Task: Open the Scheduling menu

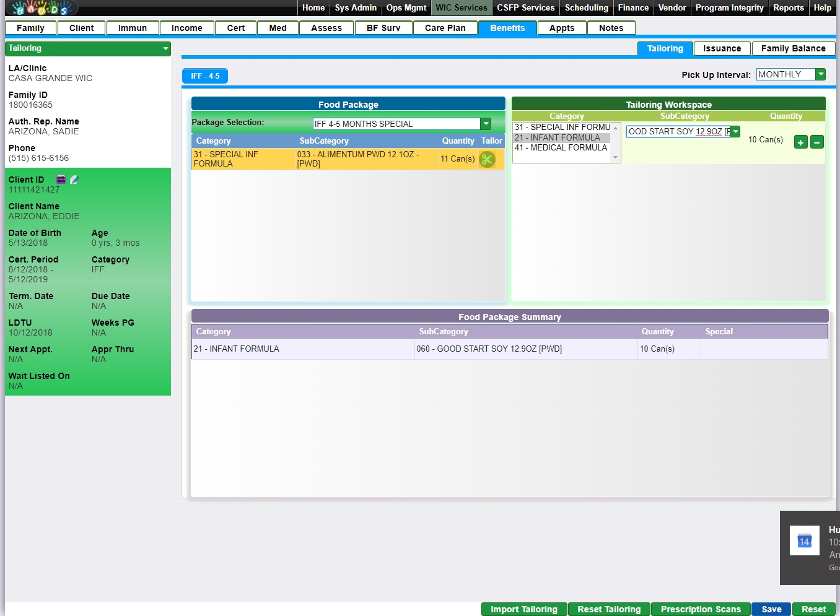Action: [x=586, y=7]
